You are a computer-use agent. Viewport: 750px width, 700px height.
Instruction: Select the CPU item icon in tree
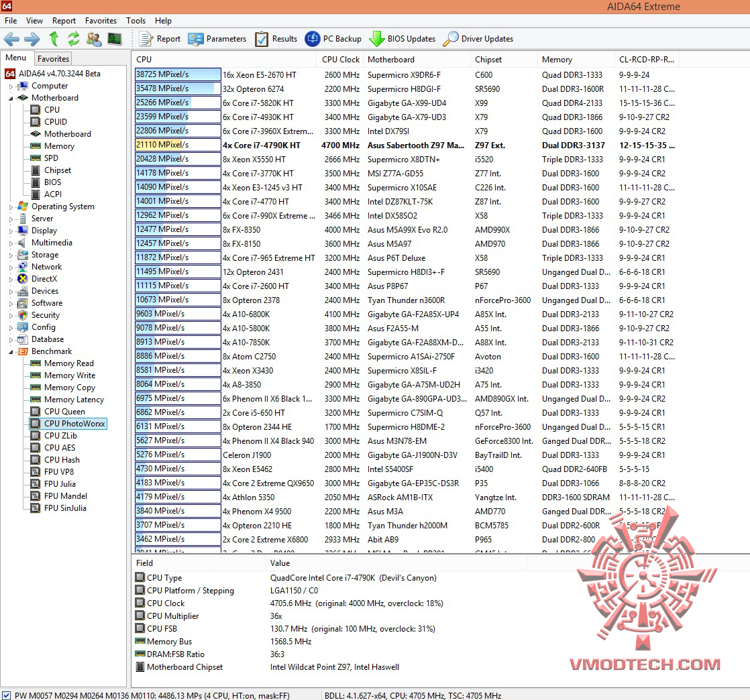pos(36,109)
